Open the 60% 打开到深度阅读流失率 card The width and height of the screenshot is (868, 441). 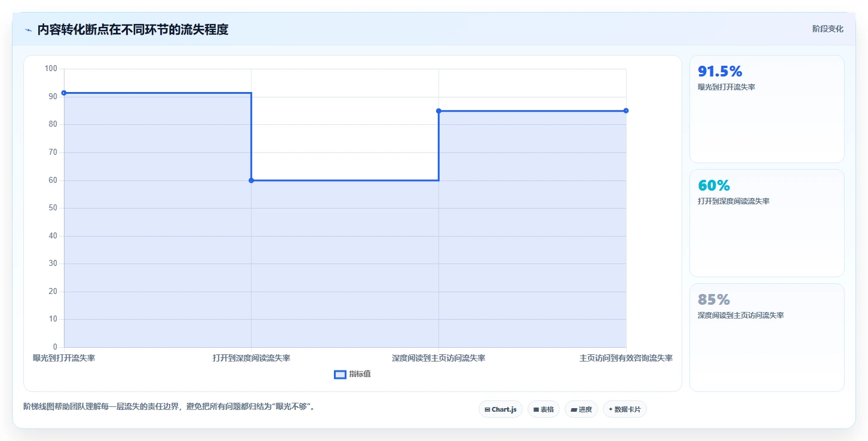pos(766,223)
